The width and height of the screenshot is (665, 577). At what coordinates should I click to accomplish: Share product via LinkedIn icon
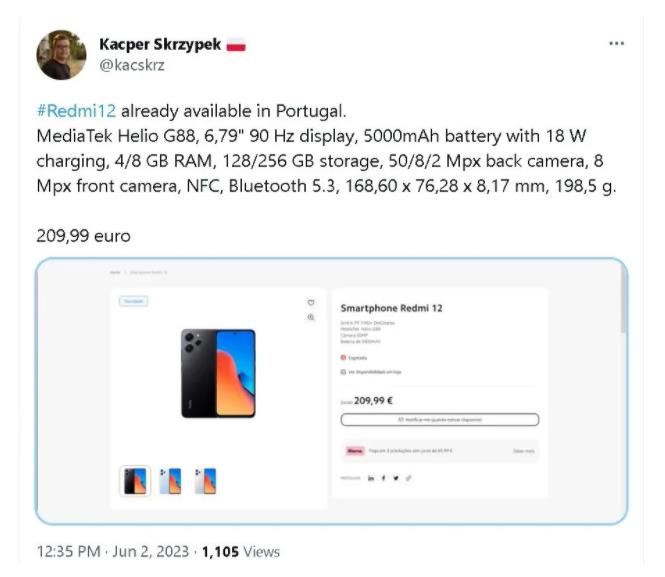(371, 478)
